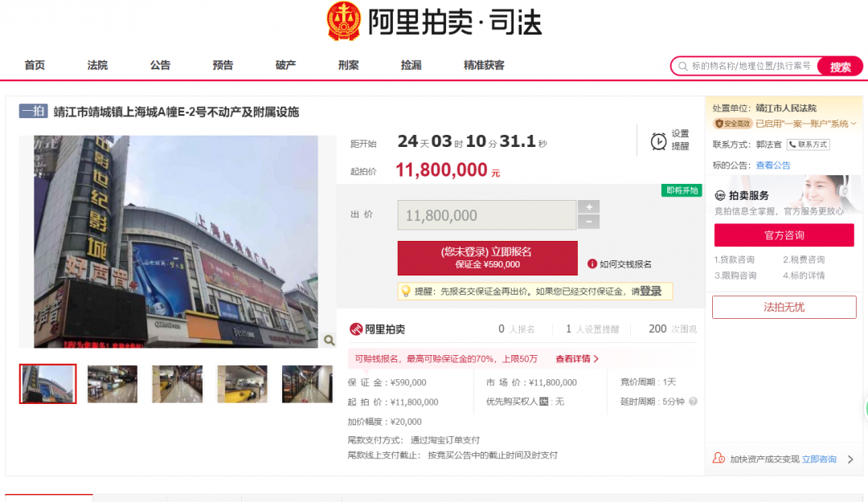Click the phone icon in 联系方式 button
This screenshot has height=502, width=868.
792,145
